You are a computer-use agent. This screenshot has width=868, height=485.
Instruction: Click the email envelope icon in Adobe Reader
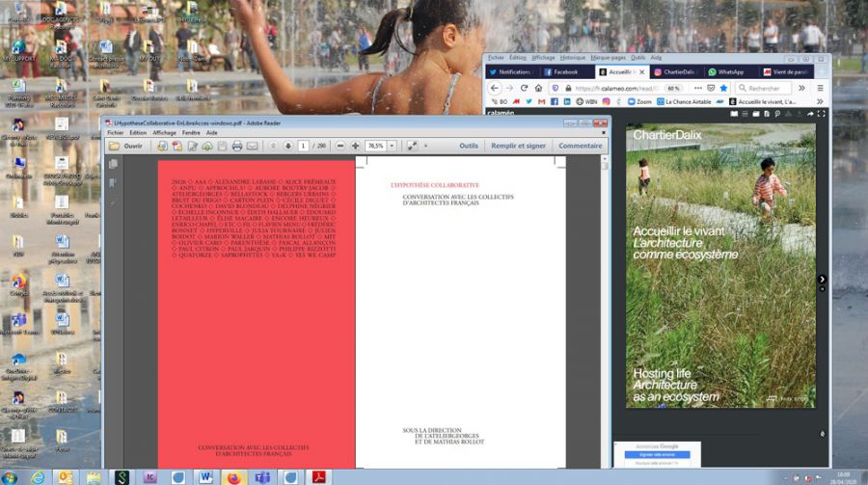click(x=252, y=147)
